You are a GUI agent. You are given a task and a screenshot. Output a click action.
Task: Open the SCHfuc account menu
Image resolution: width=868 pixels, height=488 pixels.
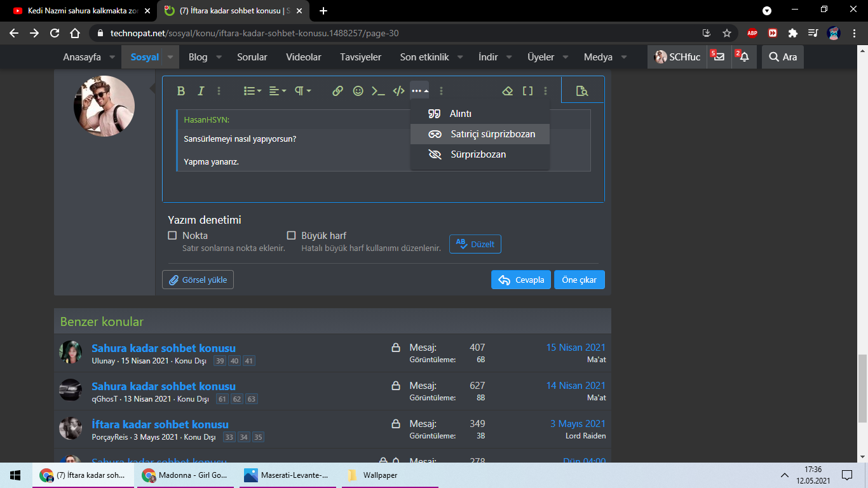(x=677, y=57)
